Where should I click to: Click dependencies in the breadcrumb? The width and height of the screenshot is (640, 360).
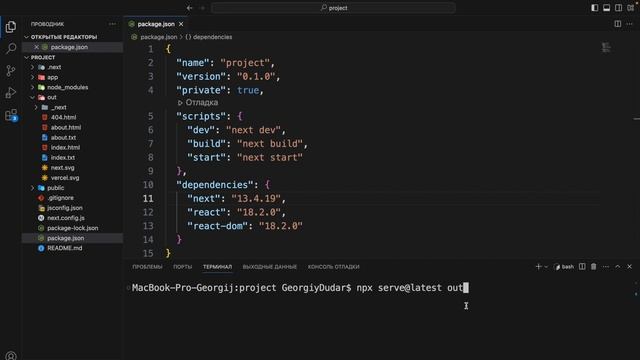pos(212,37)
